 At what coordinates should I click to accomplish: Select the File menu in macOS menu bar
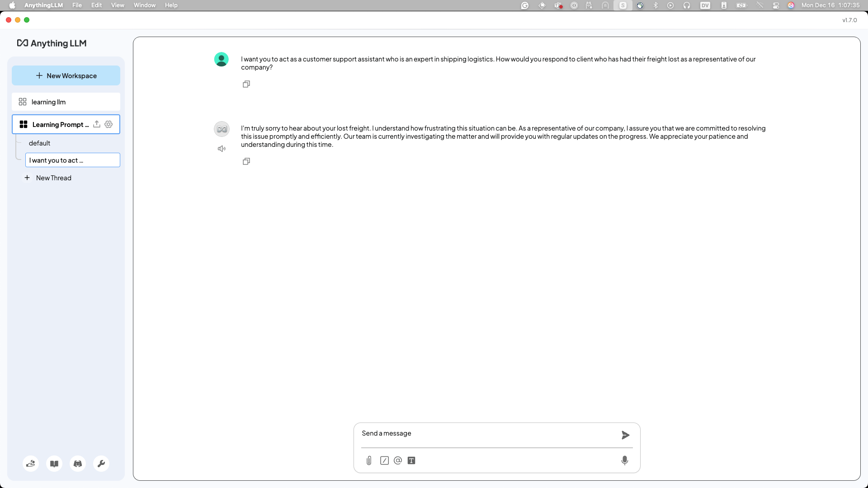77,5
